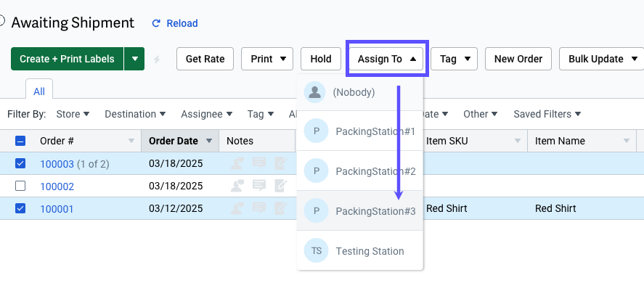Viewport: 644px width, 283px height.
Task: Collapse the Assign To dropdown
Action: point(387,59)
